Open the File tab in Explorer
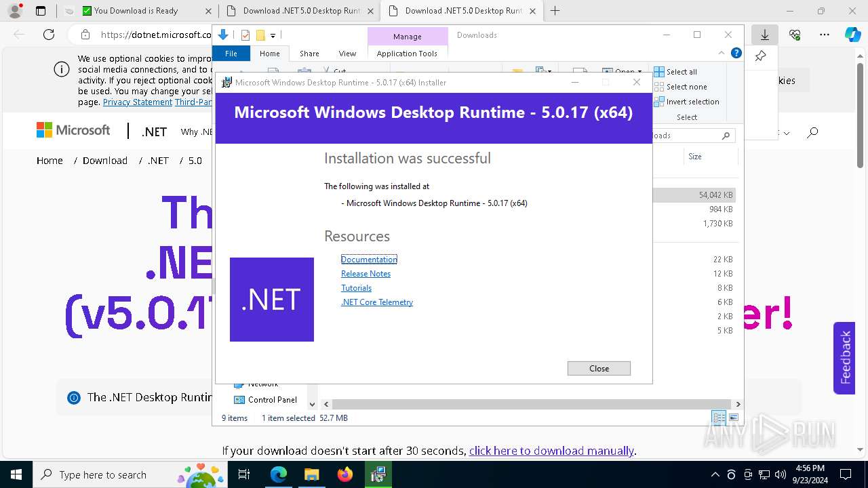The height and width of the screenshot is (488, 868). click(x=231, y=54)
